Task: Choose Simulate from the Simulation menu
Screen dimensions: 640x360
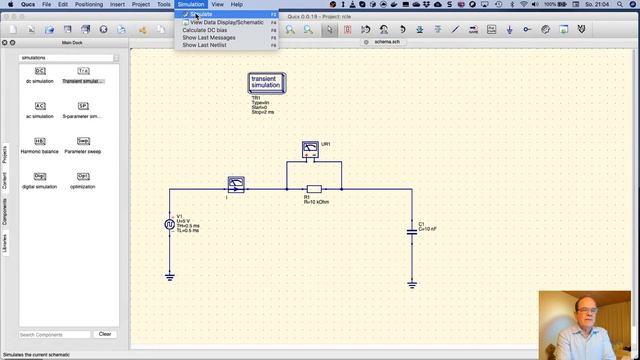Action: tap(227, 14)
